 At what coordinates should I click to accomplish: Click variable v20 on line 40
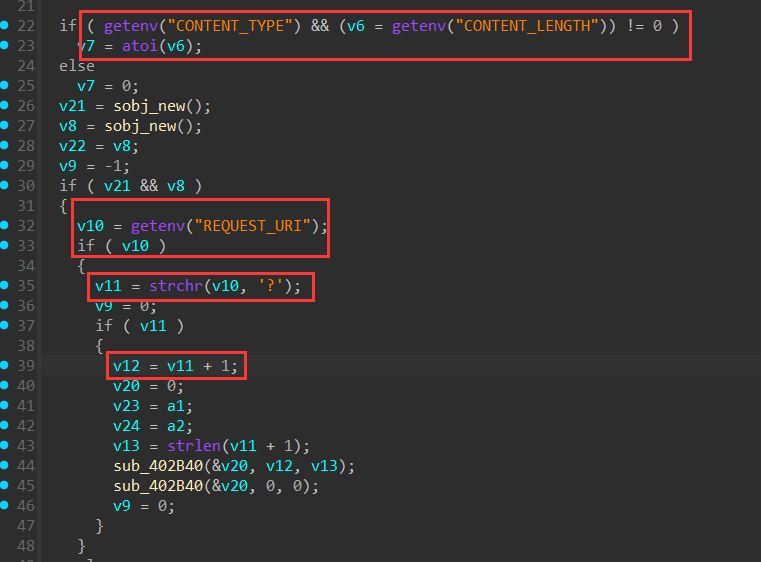pos(126,386)
